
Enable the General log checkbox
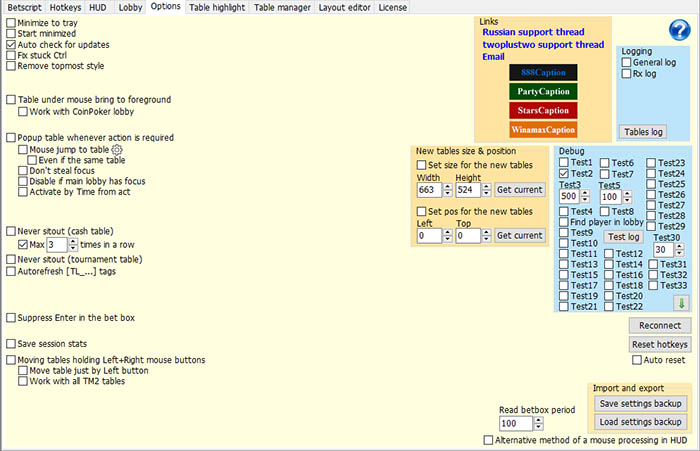pyautogui.click(x=627, y=62)
